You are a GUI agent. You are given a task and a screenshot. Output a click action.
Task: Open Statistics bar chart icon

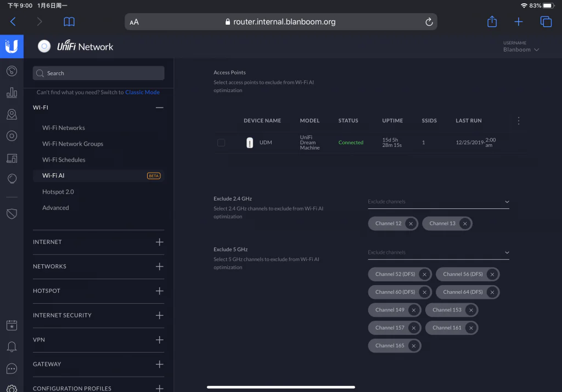[12, 93]
